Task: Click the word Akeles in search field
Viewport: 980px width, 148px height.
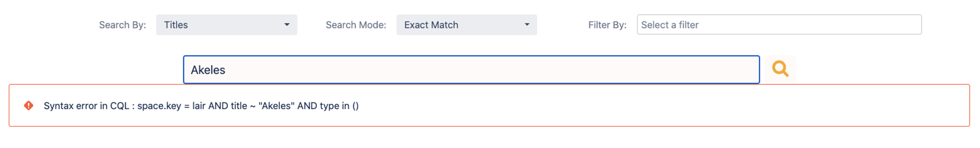Action: coord(208,70)
